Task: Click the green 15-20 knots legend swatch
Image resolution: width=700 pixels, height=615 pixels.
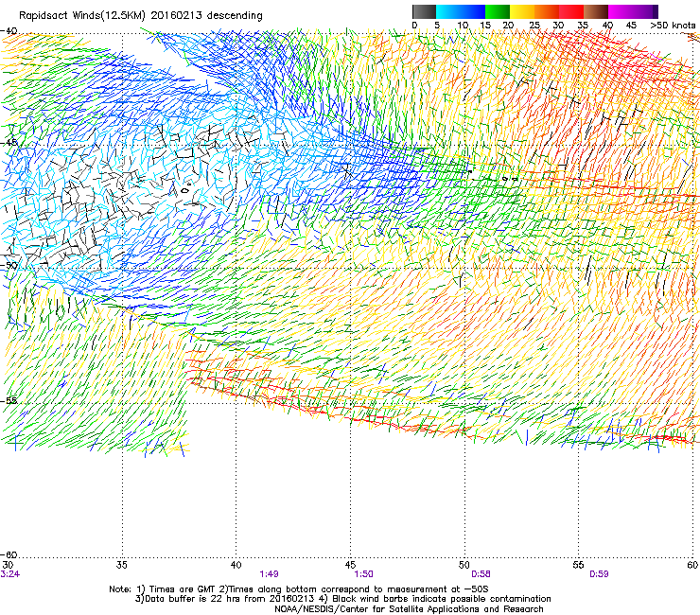Action: [498, 11]
